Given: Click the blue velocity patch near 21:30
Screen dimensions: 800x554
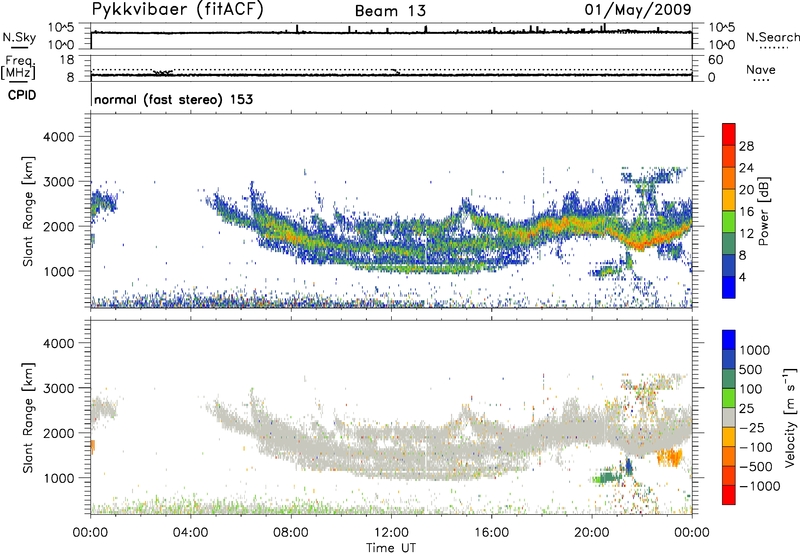Looking at the screenshot, I should tap(629, 466).
